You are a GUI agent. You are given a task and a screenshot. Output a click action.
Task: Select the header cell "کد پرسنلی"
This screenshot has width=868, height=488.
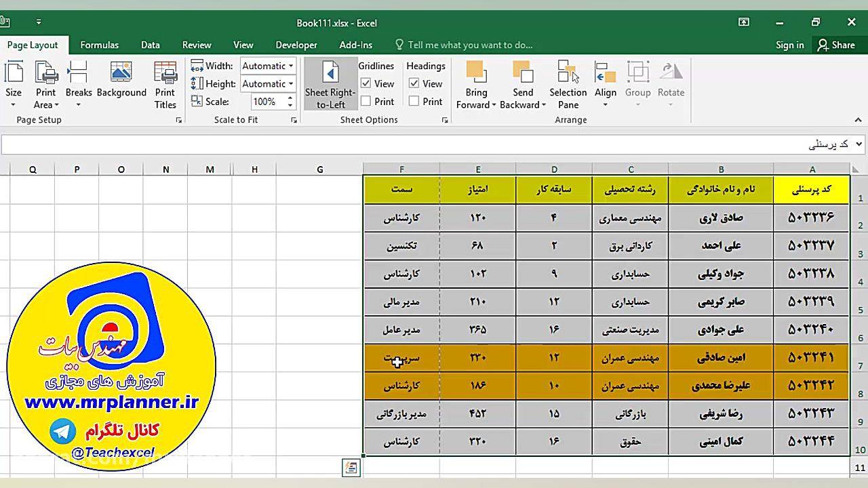[812, 190]
